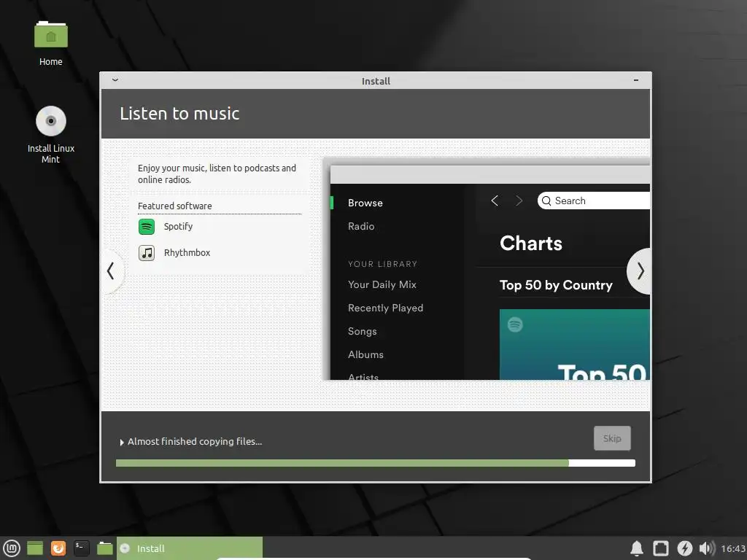This screenshot has width=747, height=560.
Task: Click the clock showing 16:43
Action: [x=732, y=548]
